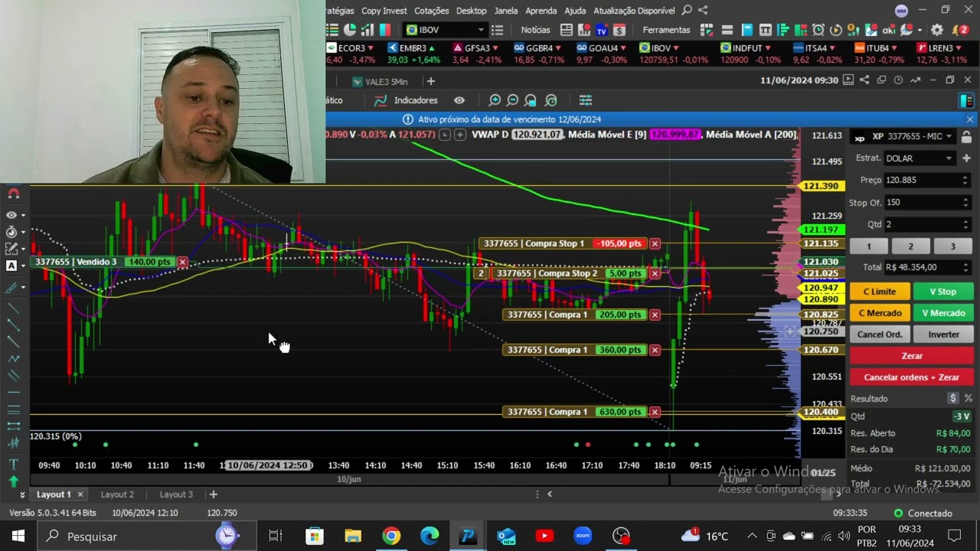This screenshot has height=551, width=980.
Task: Open the dollar calendar icon in toolbar
Action: 619,30
